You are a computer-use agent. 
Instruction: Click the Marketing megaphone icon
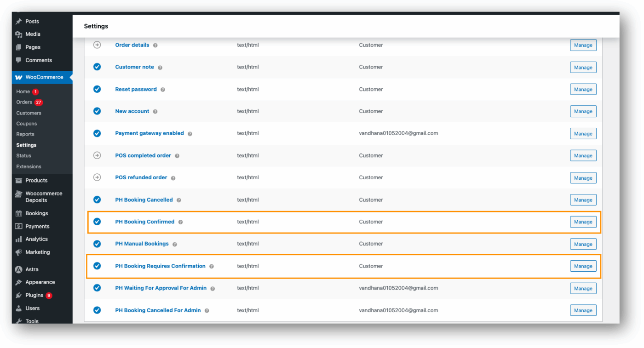click(19, 252)
